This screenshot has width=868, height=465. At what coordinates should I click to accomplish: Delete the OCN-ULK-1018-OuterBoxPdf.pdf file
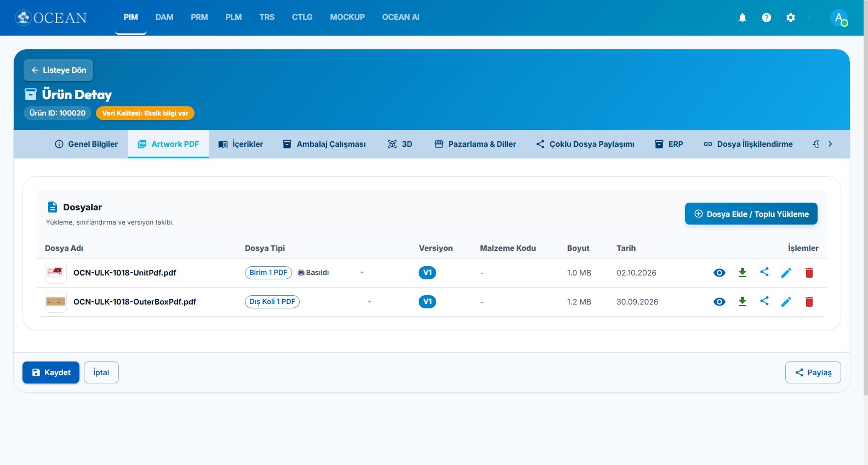click(809, 302)
